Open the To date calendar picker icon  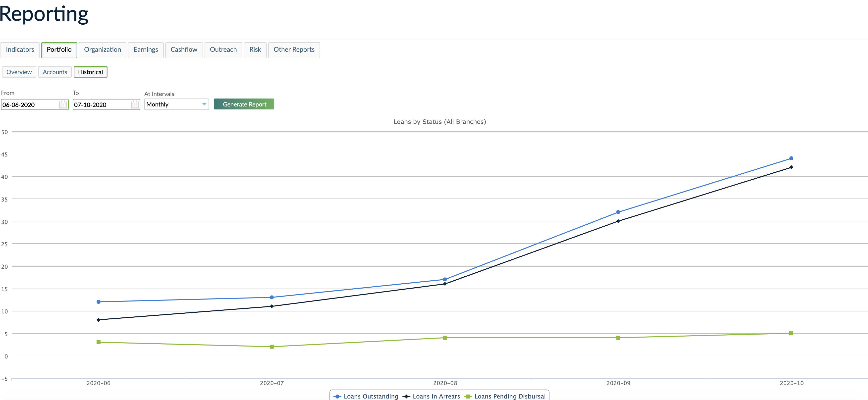(135, 105)
